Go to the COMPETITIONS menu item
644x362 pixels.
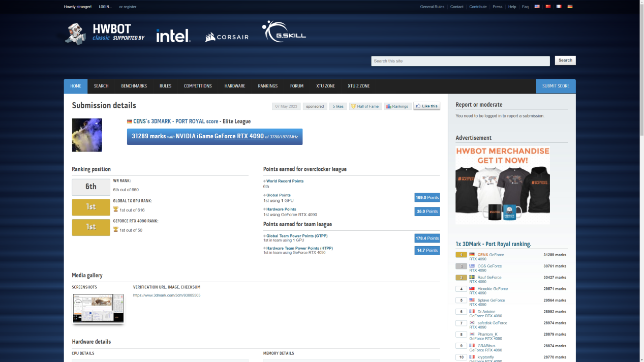coord(198,86)
